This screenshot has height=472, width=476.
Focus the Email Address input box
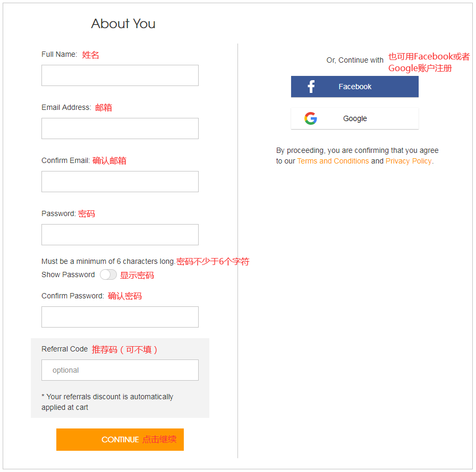point(120,128)
